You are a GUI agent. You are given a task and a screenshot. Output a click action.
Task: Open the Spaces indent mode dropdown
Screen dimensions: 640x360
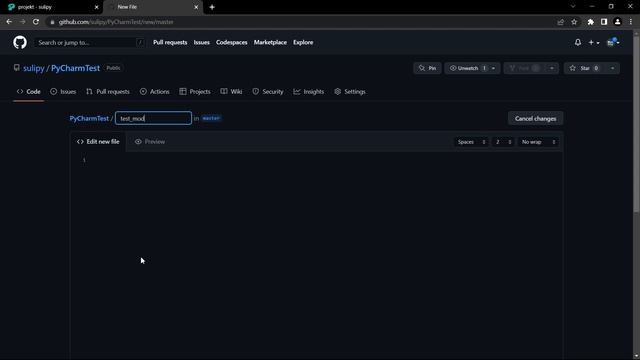pos(471,142)
